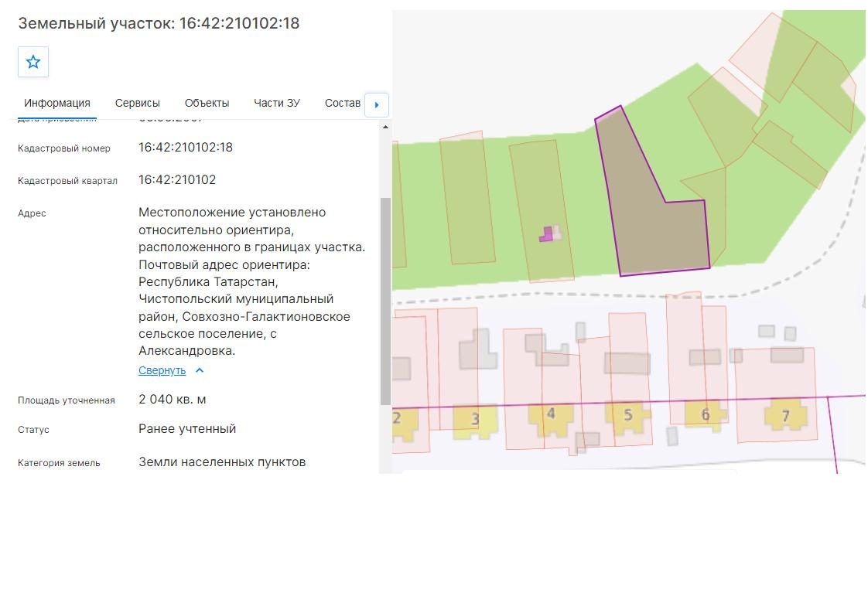Image resolution: width=868 pixels, height=613 pixels.
Task: Click the land category Земли населенных пунктов
Action: 222,462
